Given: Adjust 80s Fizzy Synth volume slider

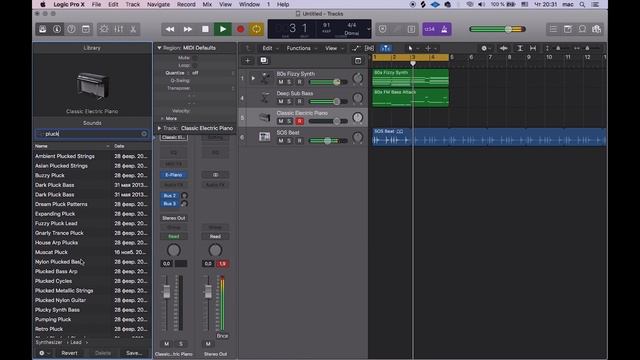Looking at the screenshot, I should click(x=337, y=82).
